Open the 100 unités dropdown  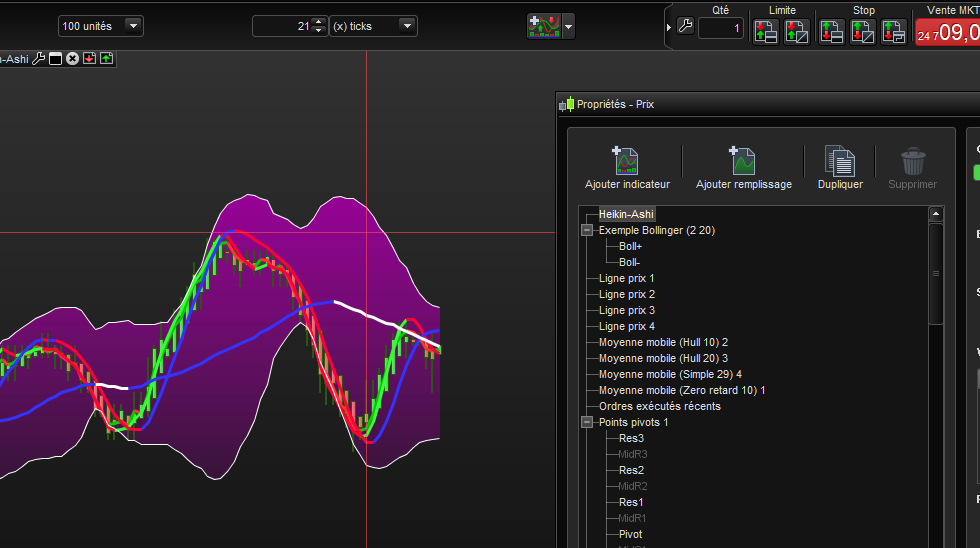click(x=100, y=26)
